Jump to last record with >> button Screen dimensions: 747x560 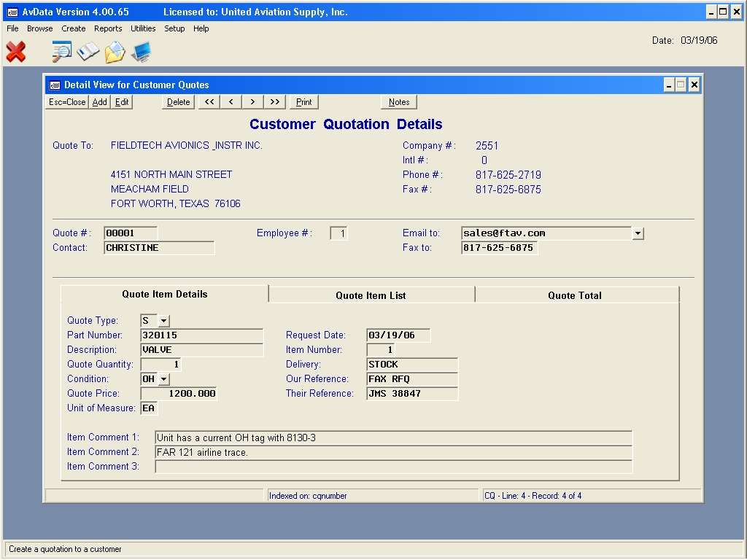click(274, 102)
